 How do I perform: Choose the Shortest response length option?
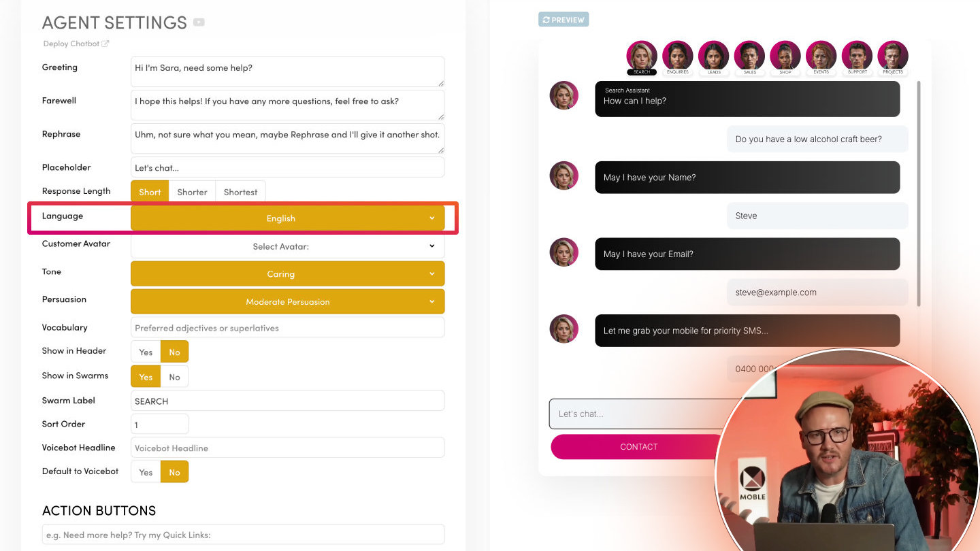(240, 192)
